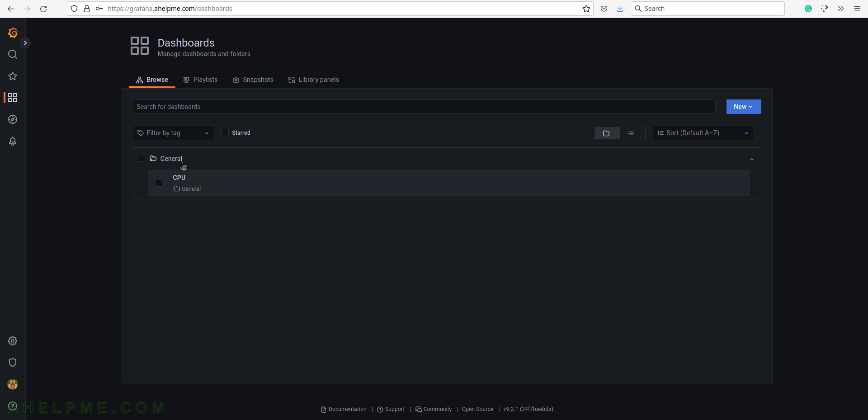The image size is (868, 420).
Task: Reload the page with refresh icon
Action: (x=43, y=9)
